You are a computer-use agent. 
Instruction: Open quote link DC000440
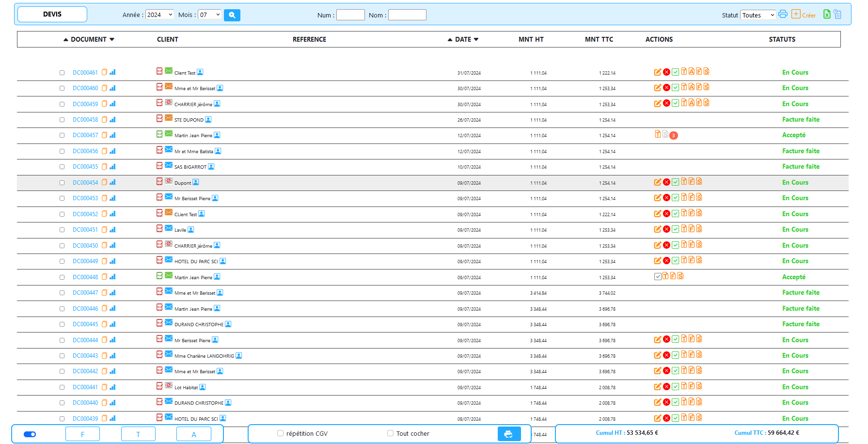(x=85, y=403)
